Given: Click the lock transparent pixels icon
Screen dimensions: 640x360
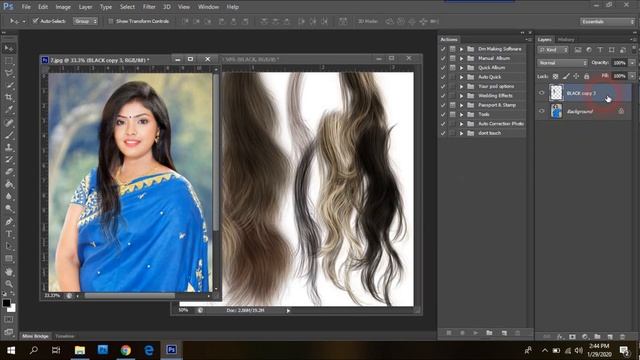Looking at the screenshot, I should coord(555,76).
